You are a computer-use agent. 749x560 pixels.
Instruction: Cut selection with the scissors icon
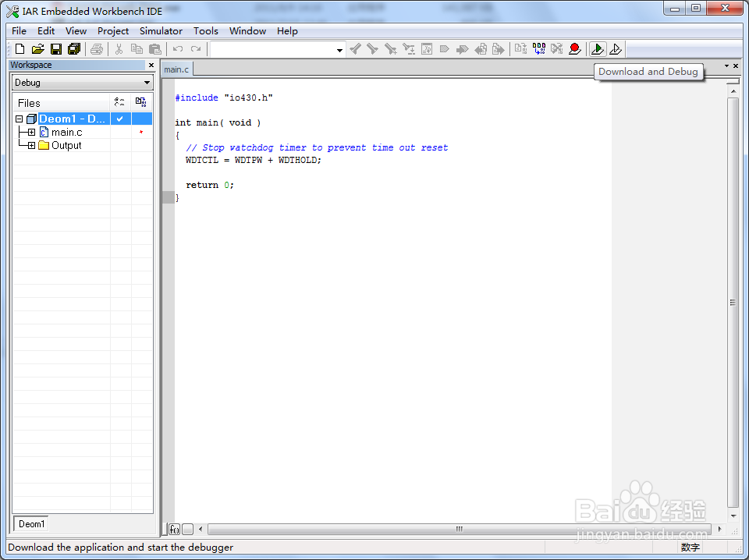tap(119, 48)
